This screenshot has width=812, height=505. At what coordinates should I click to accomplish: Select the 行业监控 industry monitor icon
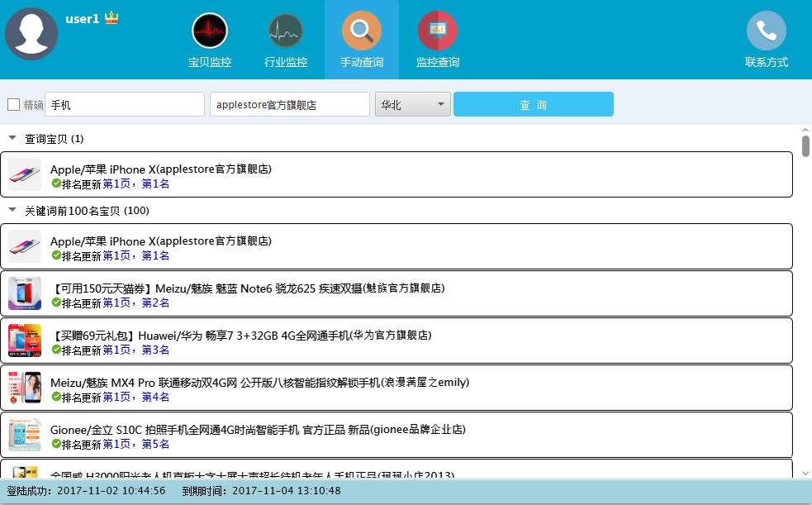point(285,39)
